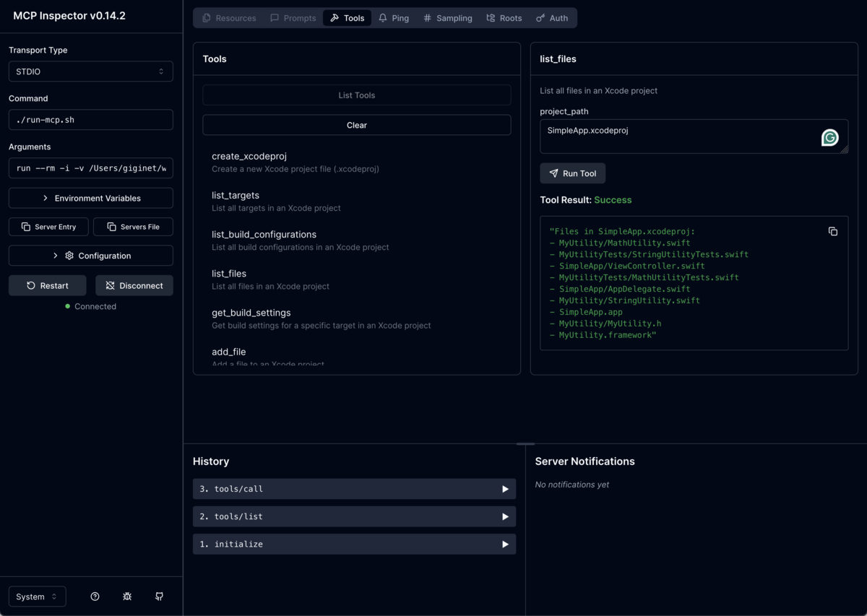This screenshot has height=616, width=867.
Task: Open the GitHub repository icon
Action: [x=159, y=597]
